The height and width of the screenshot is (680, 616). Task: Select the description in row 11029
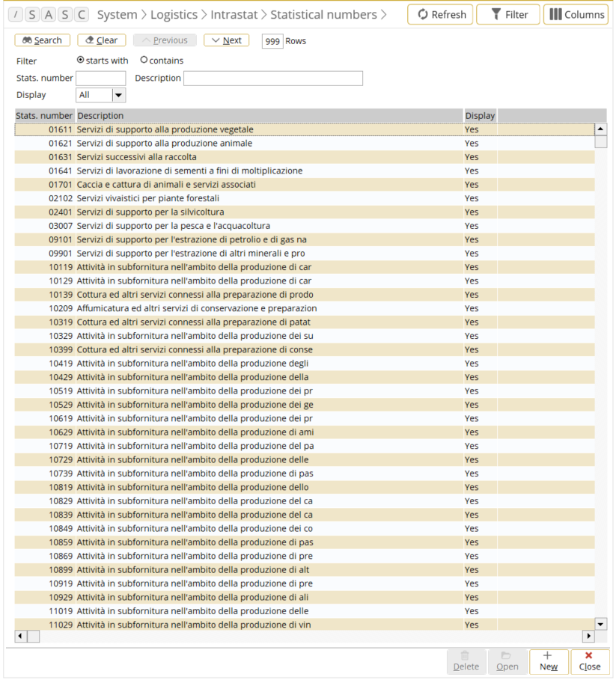pyautogui.click(x=194, y=625)
